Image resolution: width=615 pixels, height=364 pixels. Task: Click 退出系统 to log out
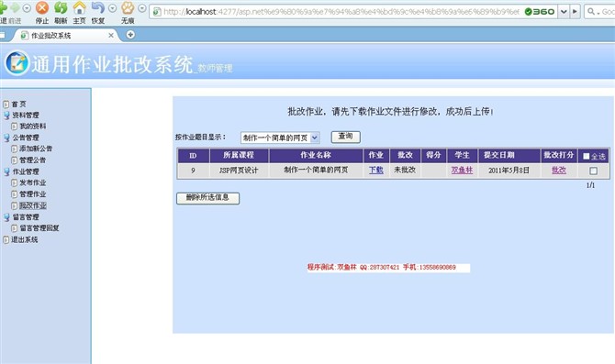point(24,240)
